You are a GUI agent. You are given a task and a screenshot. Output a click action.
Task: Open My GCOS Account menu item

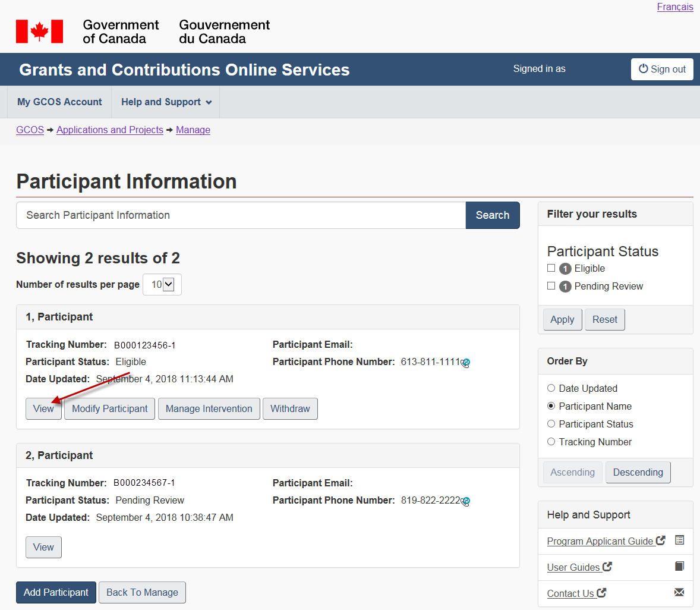(x=59, y=102)
